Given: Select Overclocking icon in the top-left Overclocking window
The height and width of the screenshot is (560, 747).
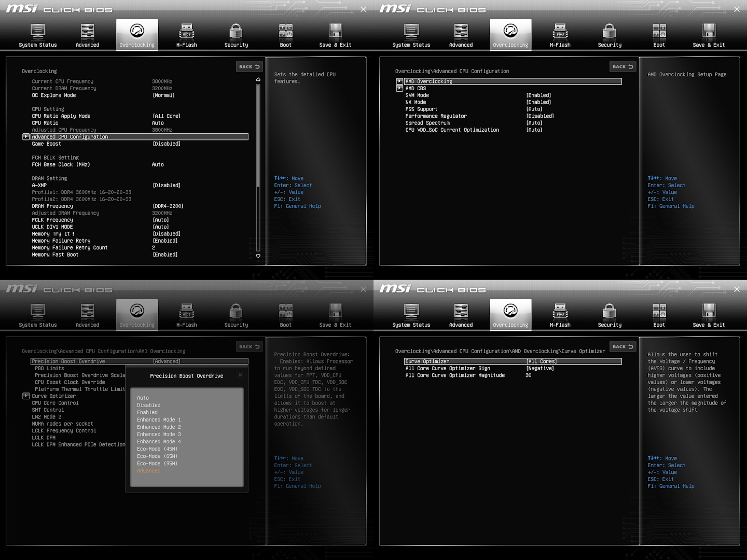Looking at the screenshot, I should point(137,35).
